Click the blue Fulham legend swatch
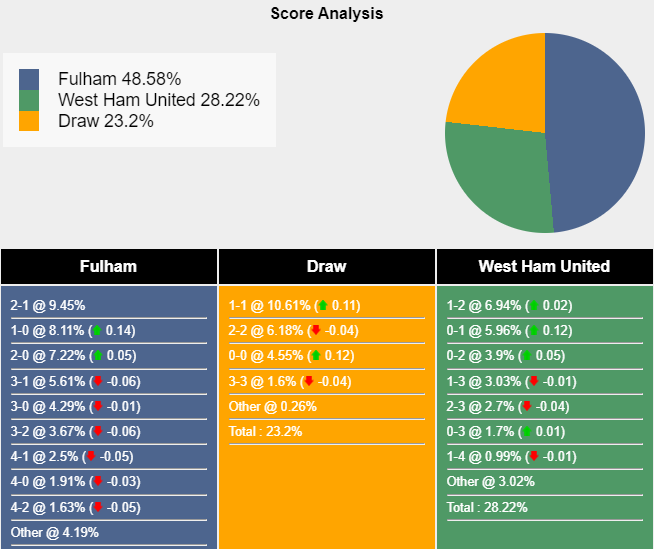 coord(29,79)
